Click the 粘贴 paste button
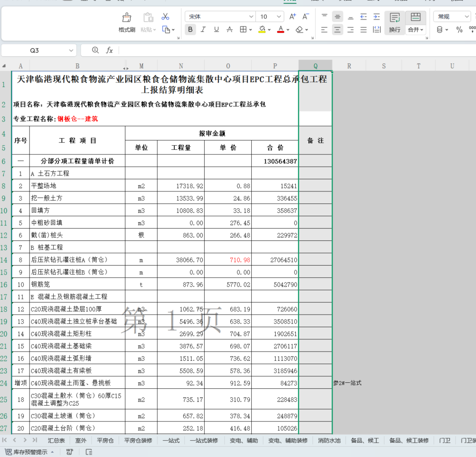Screen dimensions: 476x457 coord(148,22)
